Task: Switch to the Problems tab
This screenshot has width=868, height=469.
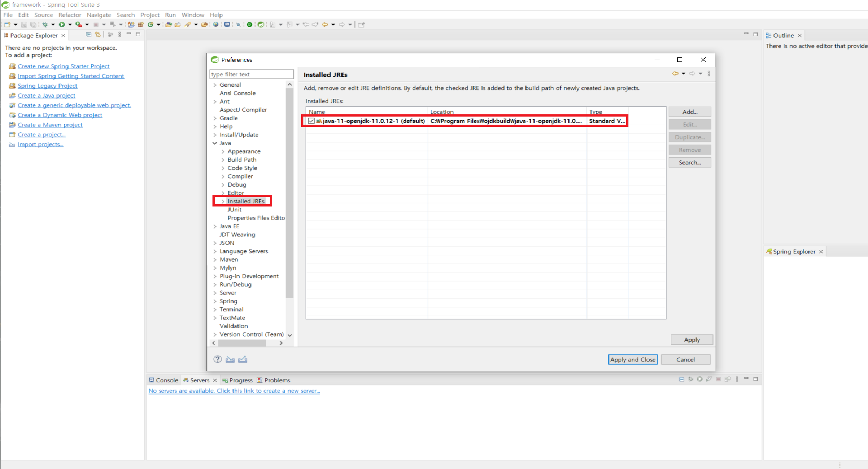Action: (274, 380)
